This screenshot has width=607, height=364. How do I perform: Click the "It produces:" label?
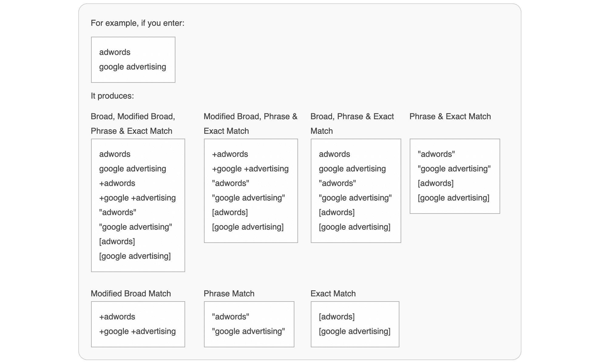pyautogui.click(x=112, y=96)
